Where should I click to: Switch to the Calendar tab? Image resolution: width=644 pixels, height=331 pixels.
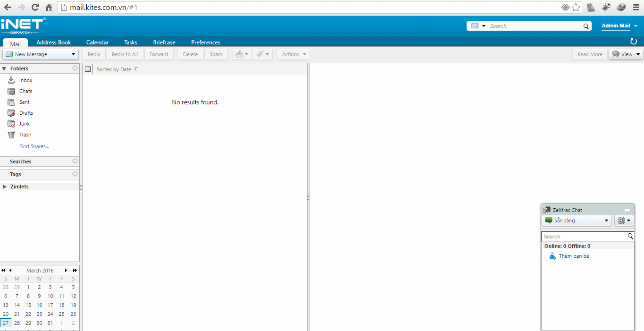[97, 42]
